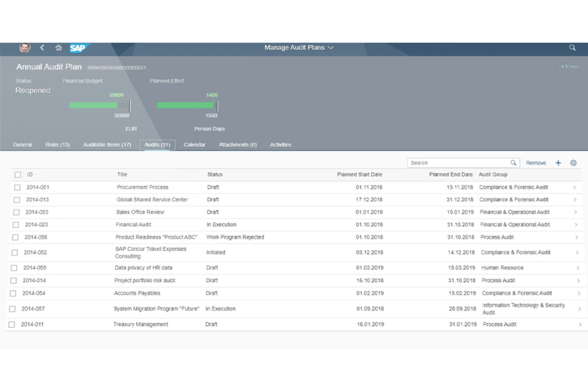The image size is (588, 392).
Task: Click the back navigation arrow
Action: pyautogui.click(x=42, y=48)
